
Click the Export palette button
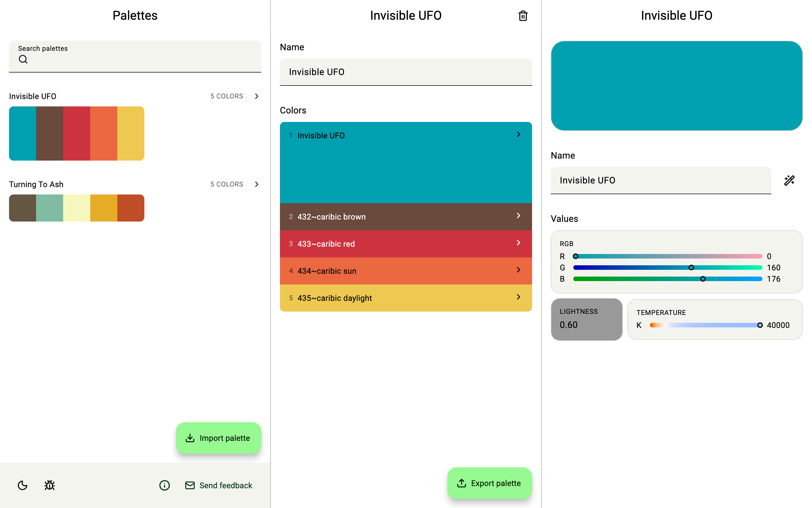pos(489,483)
